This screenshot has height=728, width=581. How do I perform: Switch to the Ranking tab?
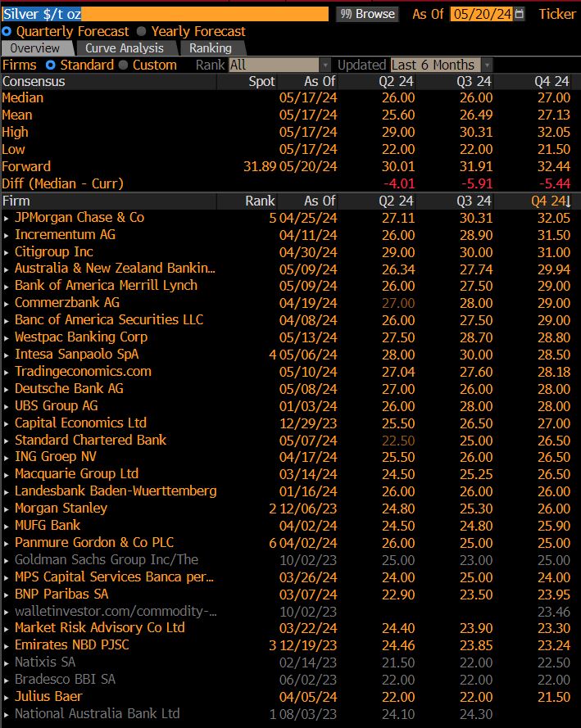(x=211, y=48)
